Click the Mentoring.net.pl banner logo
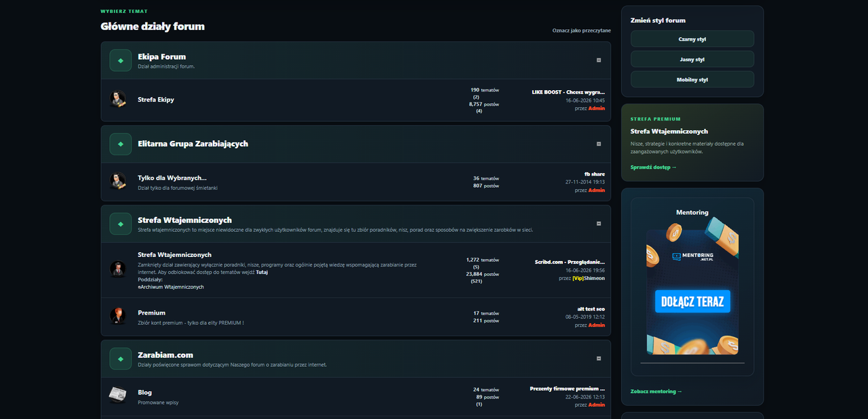Screen dimensions: 868x419 pos(692,258)
